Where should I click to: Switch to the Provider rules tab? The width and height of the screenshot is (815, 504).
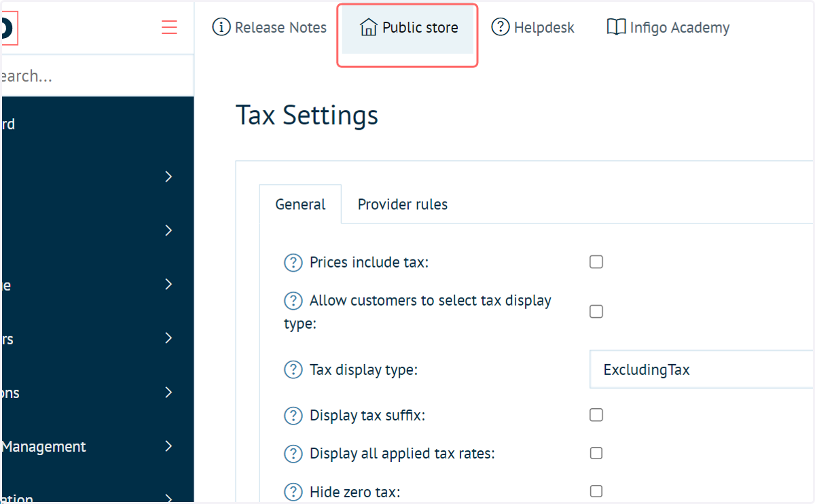point(403,204)
